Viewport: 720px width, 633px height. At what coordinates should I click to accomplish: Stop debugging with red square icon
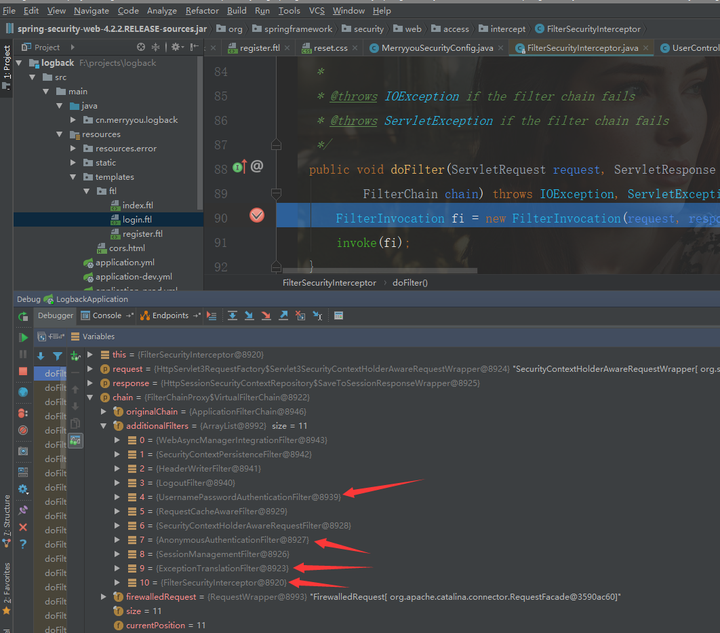coord(23,372)
